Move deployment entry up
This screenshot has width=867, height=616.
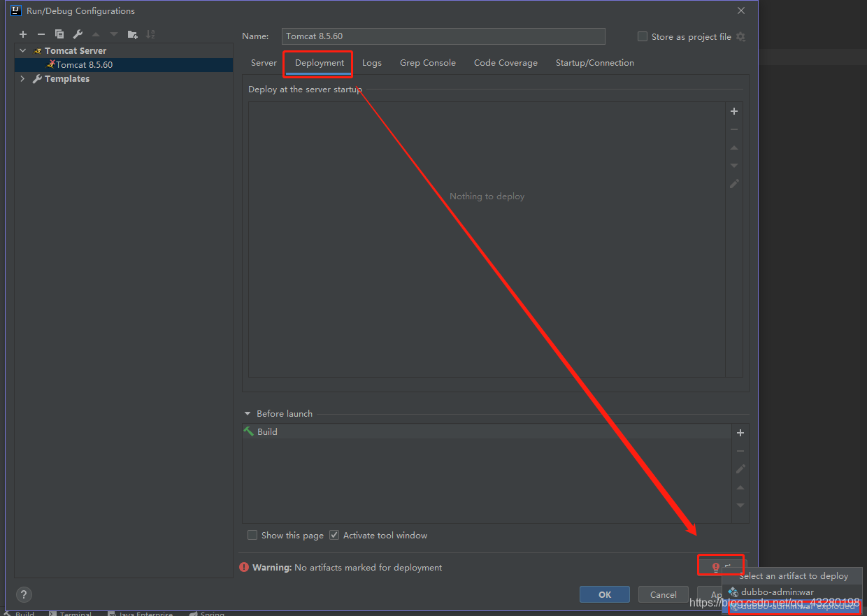point(734,148)
